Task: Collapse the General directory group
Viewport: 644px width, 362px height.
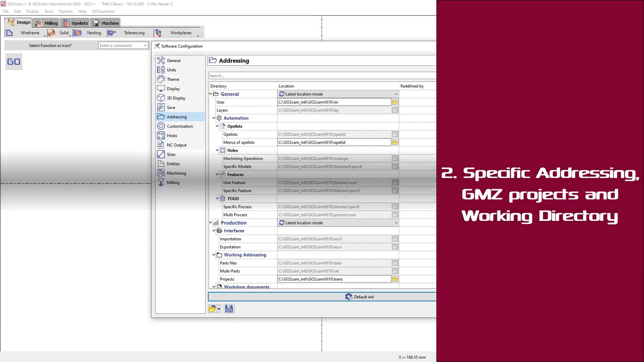Action: coord(211,94)
